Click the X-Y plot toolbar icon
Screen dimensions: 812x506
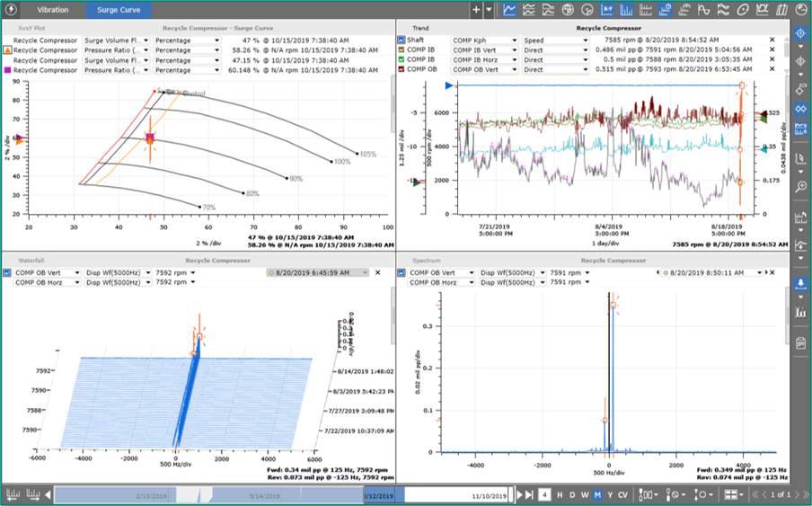(607, 9)
